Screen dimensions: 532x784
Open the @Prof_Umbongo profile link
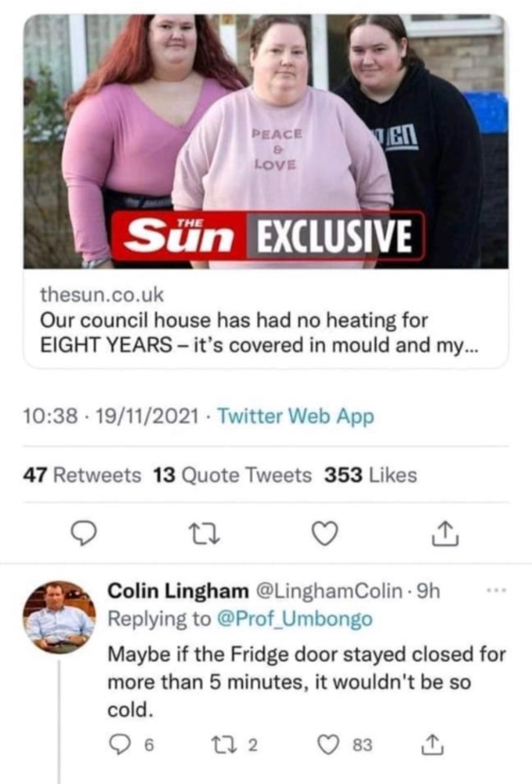pyautogui.click(x=295, y=619)
